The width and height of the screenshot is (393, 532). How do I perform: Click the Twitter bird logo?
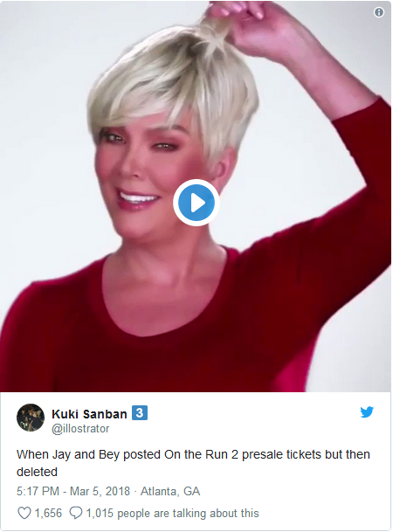coord(367,412)
